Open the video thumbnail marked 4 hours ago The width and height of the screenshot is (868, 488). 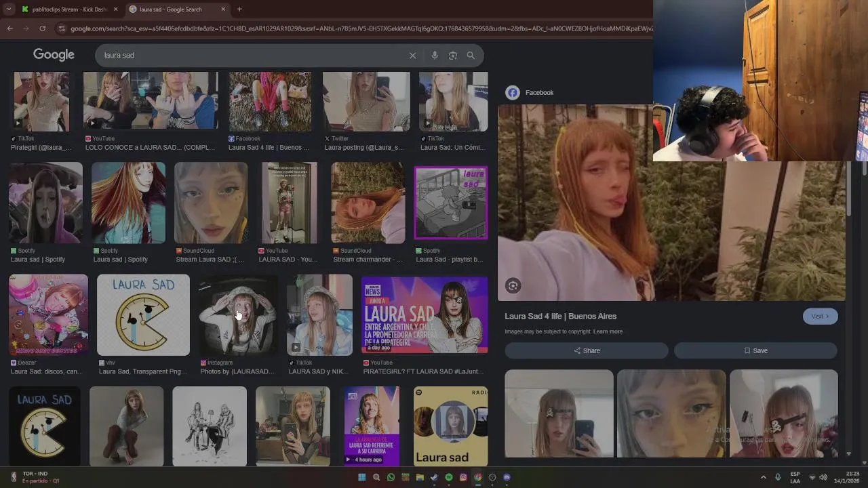point(372,426)
